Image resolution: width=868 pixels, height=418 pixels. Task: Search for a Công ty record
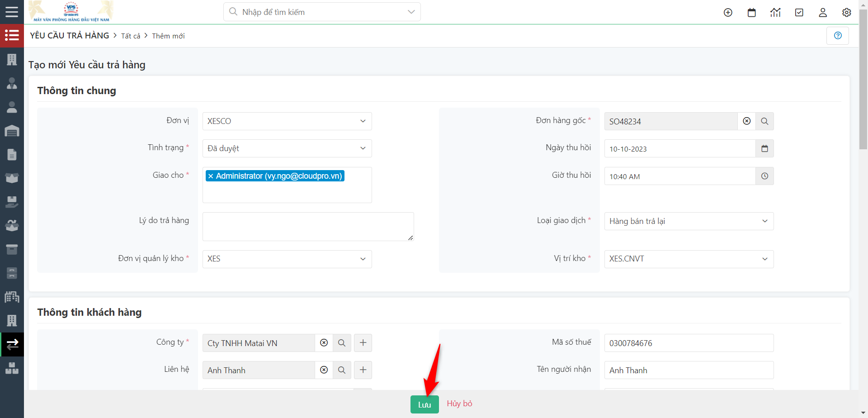[x=342, y=343]
